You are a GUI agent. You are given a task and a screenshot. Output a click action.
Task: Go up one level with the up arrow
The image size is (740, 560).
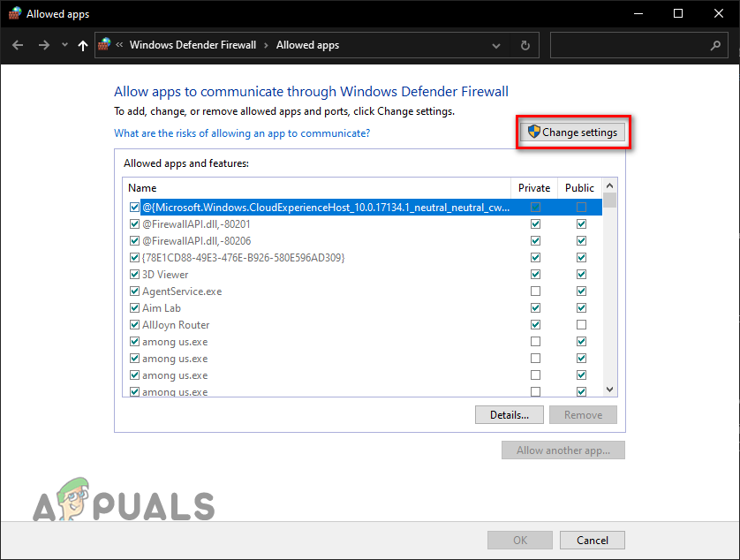tap(83, 45)
